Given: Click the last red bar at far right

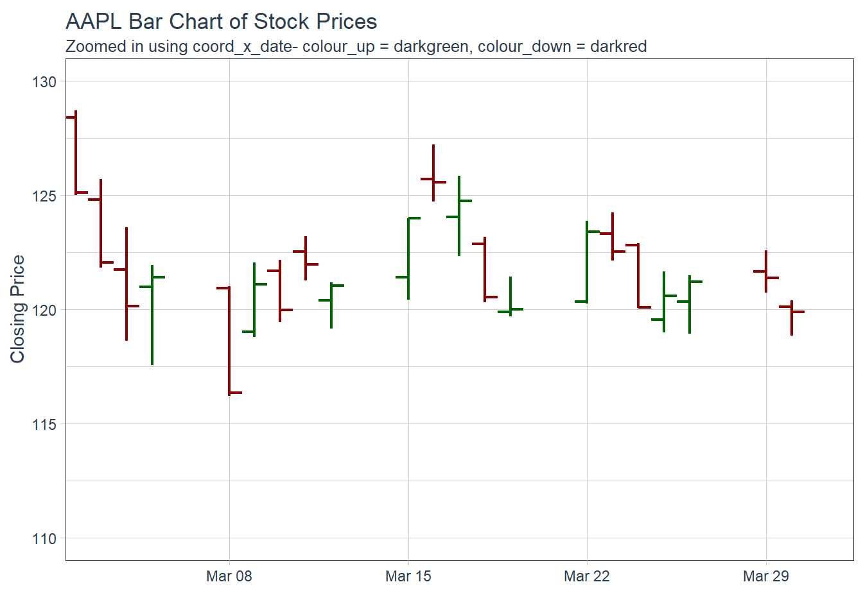Looking at the screenshot, I should coord(792,318).
